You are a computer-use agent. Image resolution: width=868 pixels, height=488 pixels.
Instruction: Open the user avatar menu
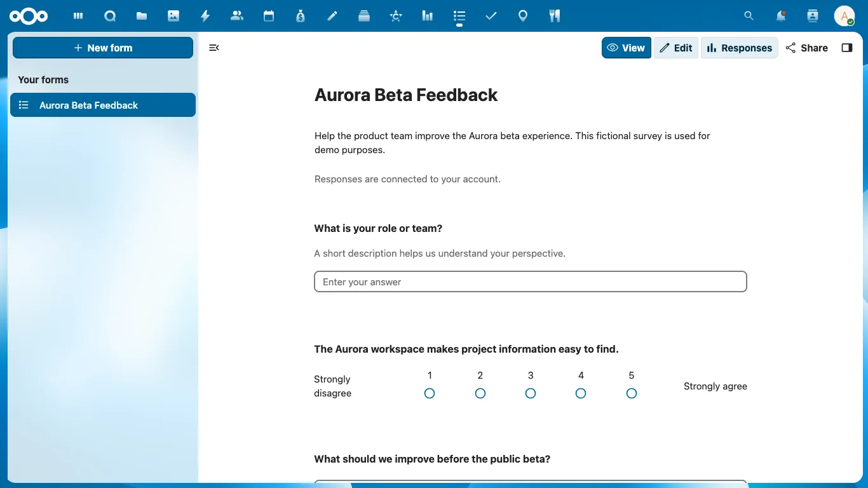pyautogui.click(x=844, y=16)
